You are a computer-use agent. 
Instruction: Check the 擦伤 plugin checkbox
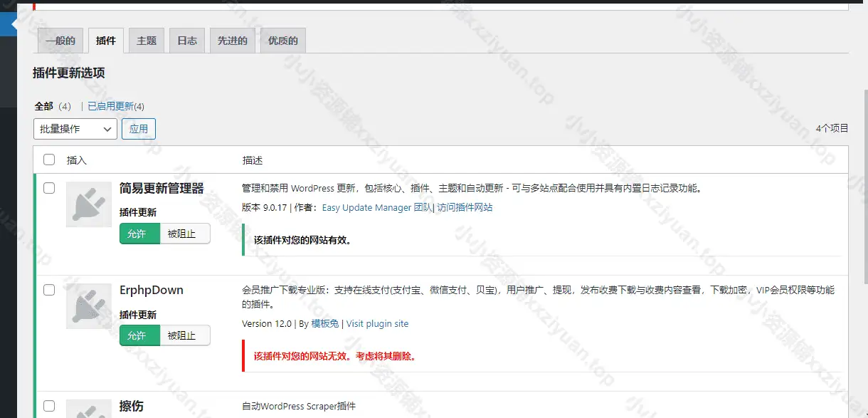(x=49, y=406)
